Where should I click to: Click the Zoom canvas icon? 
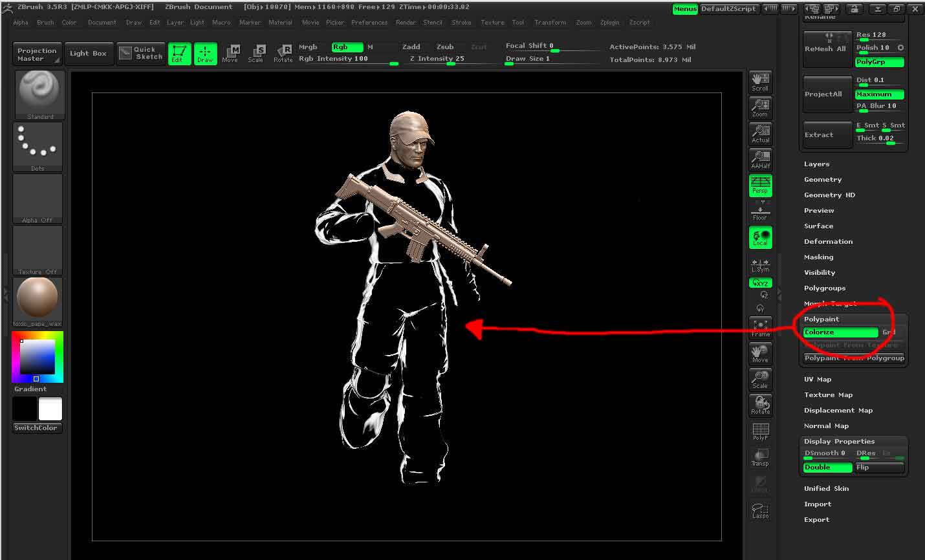pos(761,108)
